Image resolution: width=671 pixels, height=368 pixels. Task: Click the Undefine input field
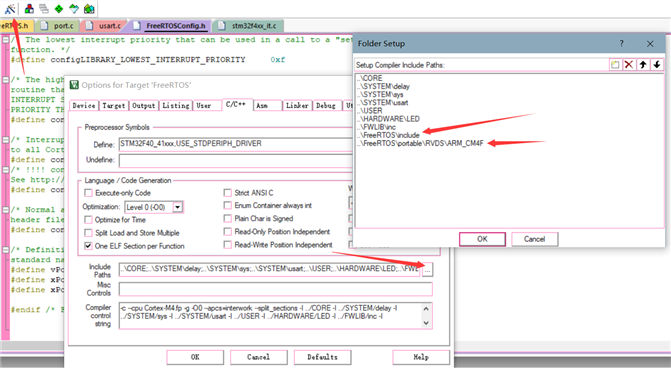pos(236,160)
